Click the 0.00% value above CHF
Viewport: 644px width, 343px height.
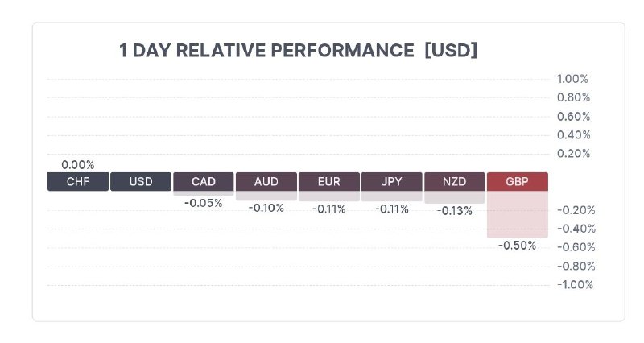(78, 165)
